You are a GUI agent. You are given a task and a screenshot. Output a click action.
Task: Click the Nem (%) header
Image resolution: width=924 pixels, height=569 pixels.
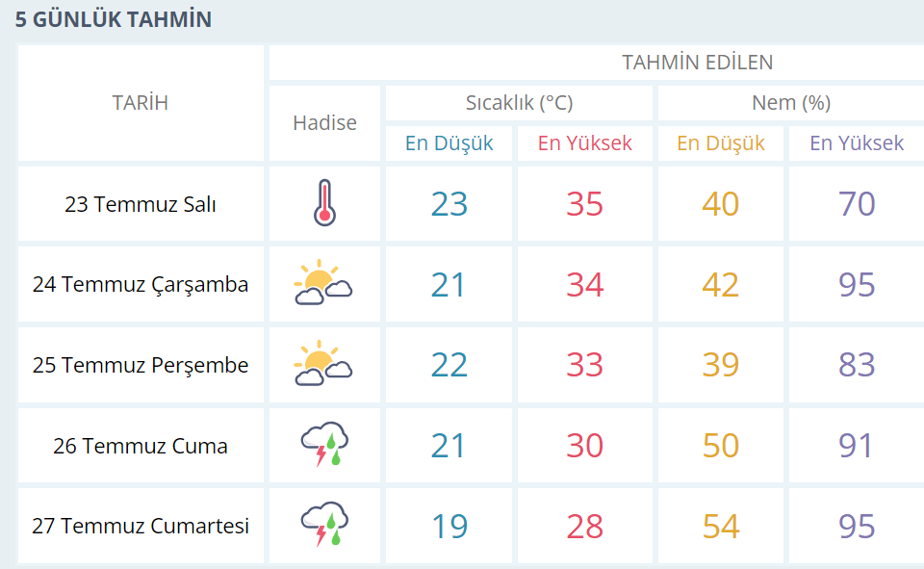pos(791,103)
